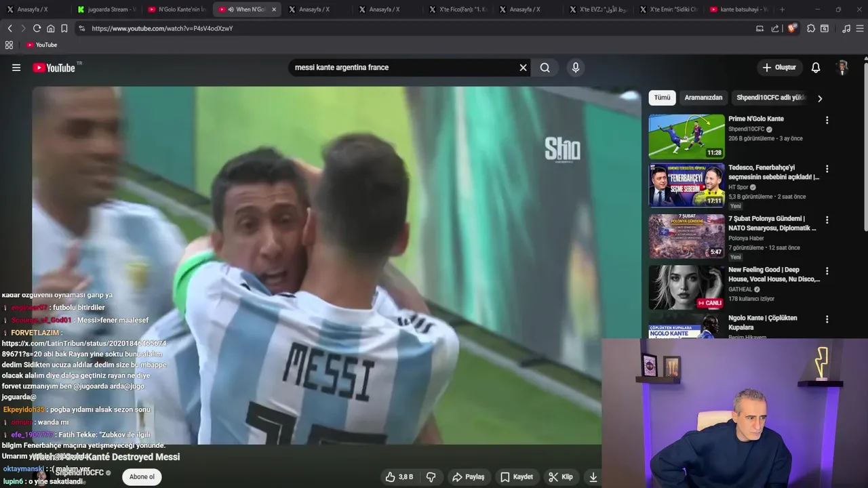Open the apps grid in bookmarks bar
The width and height of the screenshot is (868, 488).
click(x=9, y=45)
